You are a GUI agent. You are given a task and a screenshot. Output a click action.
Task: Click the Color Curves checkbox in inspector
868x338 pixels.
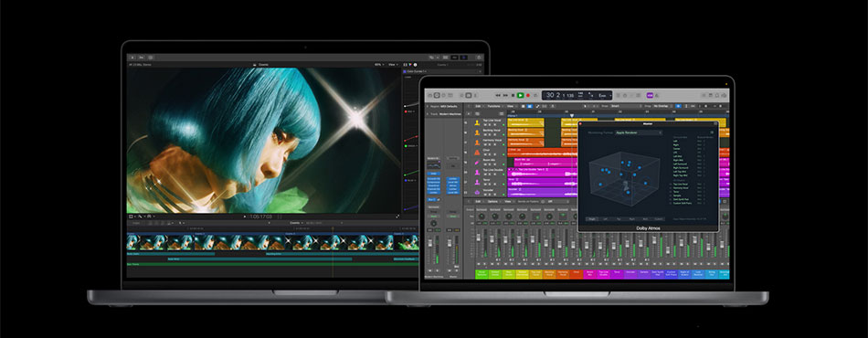(405, 71)
